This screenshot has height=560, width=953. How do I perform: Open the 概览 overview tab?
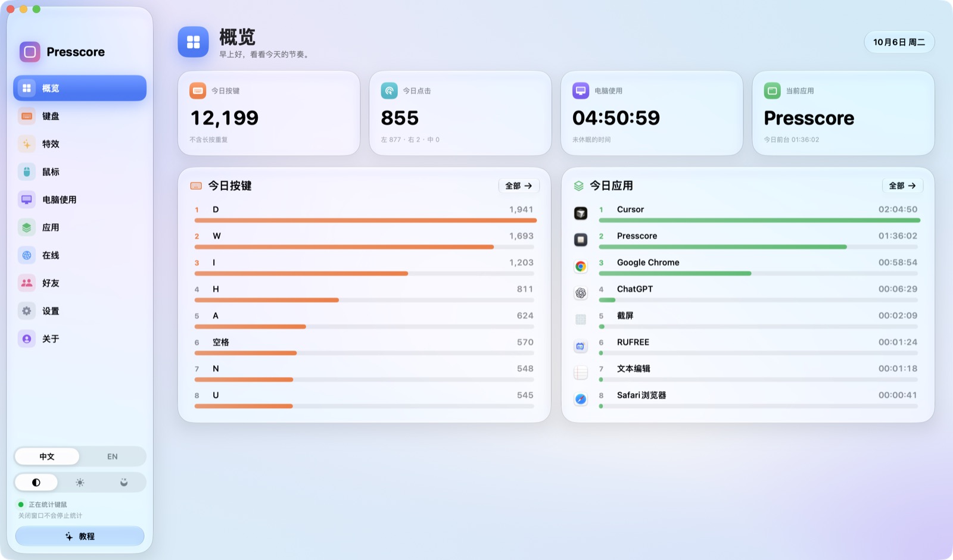tap(80, 88)
